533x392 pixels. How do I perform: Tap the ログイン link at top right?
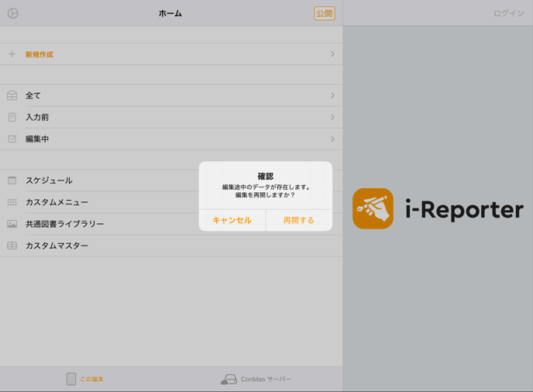508,13
